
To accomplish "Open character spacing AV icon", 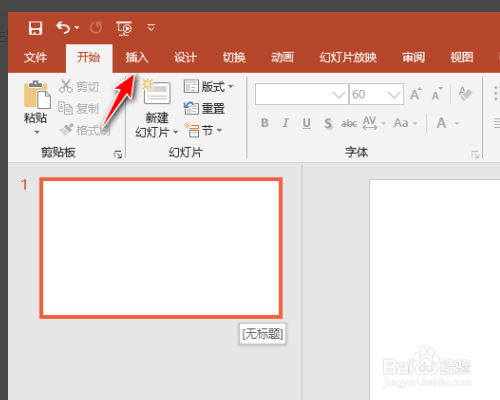I will pos(370,123).
